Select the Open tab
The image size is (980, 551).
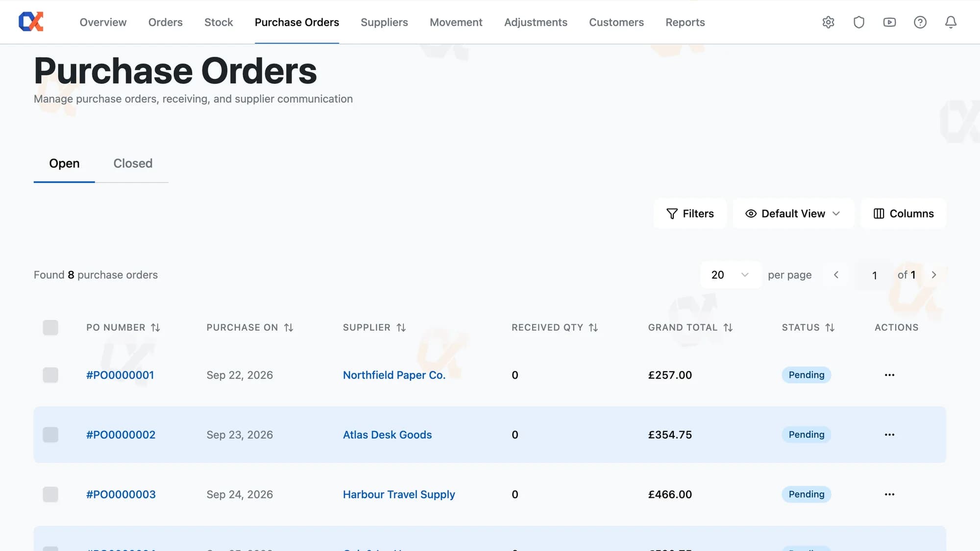coord(64,164)
